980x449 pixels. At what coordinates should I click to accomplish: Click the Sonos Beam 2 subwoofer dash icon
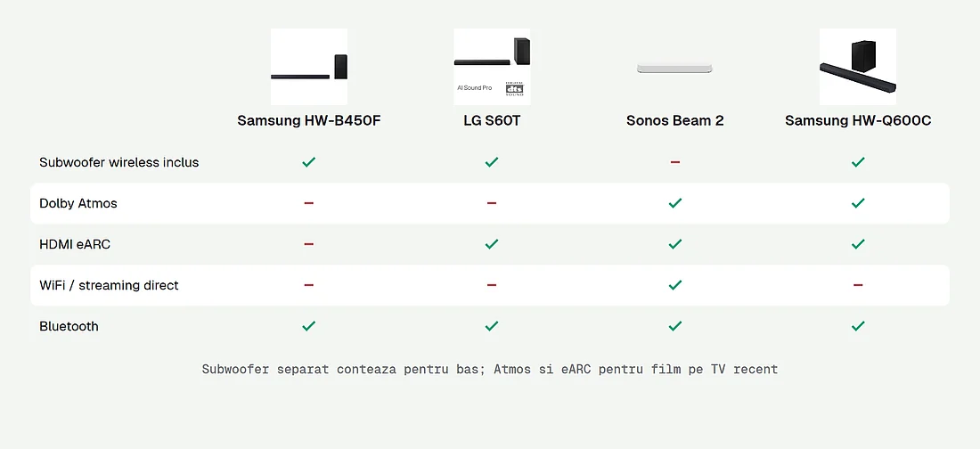(x=675, y=162)
